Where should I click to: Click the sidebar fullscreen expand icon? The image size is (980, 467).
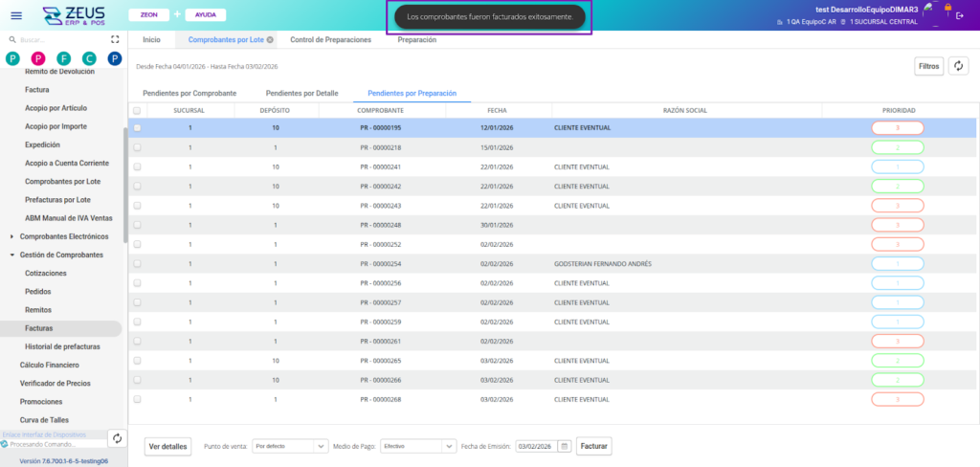115,40
